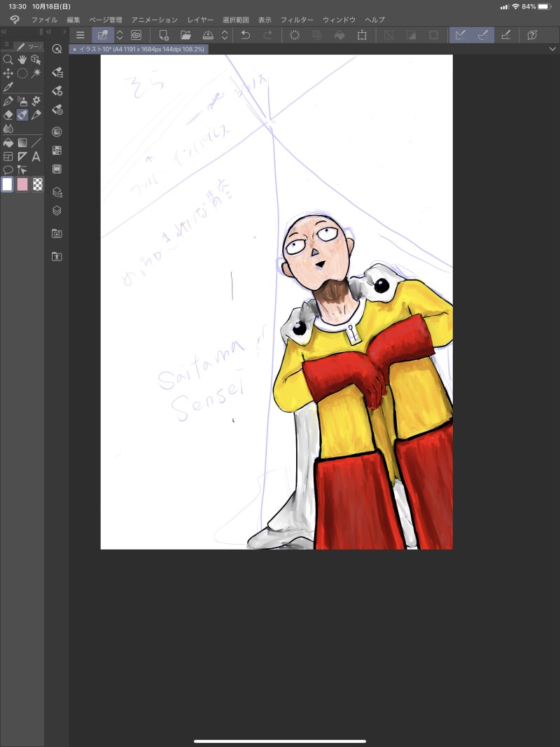Image resolution: width=560 pixels, height=747 pixels.
Task: Open the フィルター menu
Action: [297, 20]
